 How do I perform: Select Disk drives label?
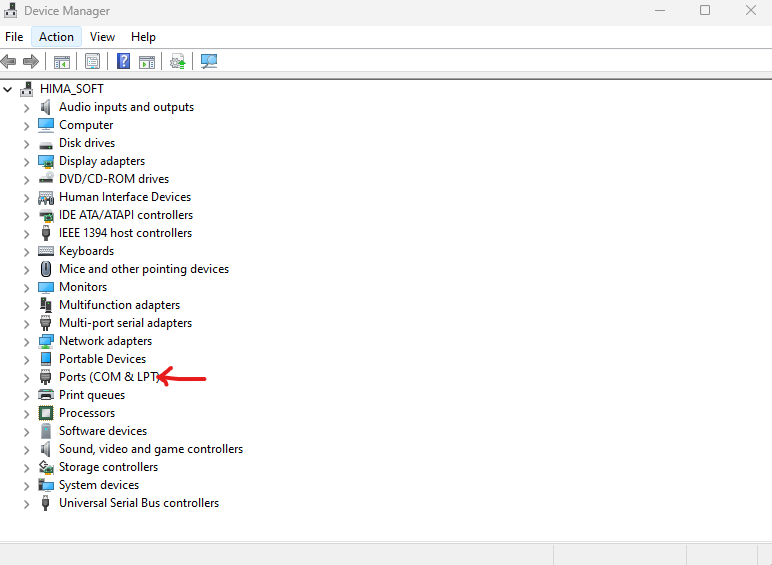click(87, 143)
